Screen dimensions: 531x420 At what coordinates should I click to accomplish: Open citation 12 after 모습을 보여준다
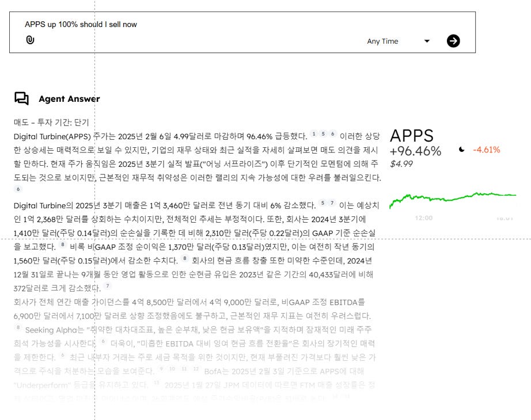point(196,369)
